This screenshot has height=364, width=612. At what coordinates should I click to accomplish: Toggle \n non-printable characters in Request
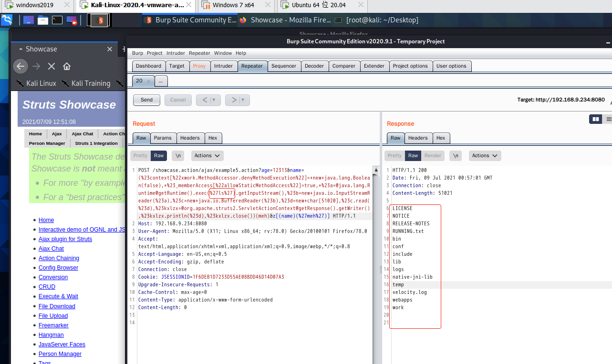(178, 155)
